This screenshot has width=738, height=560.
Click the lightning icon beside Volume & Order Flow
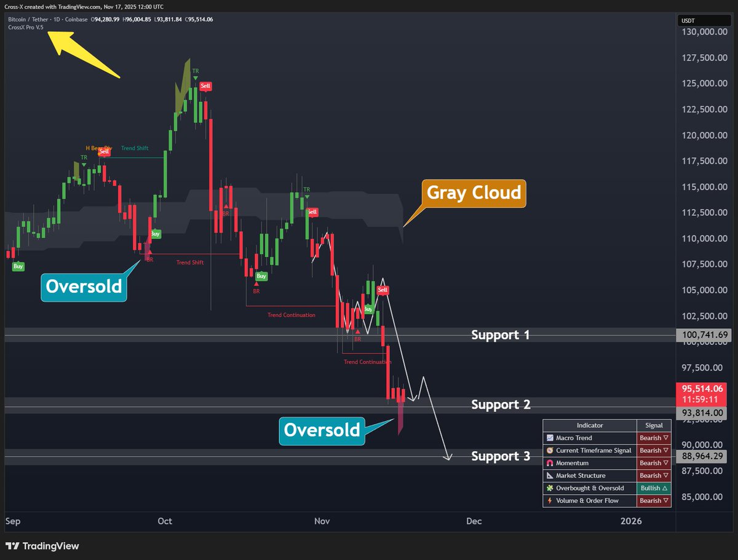pos(550,501)
